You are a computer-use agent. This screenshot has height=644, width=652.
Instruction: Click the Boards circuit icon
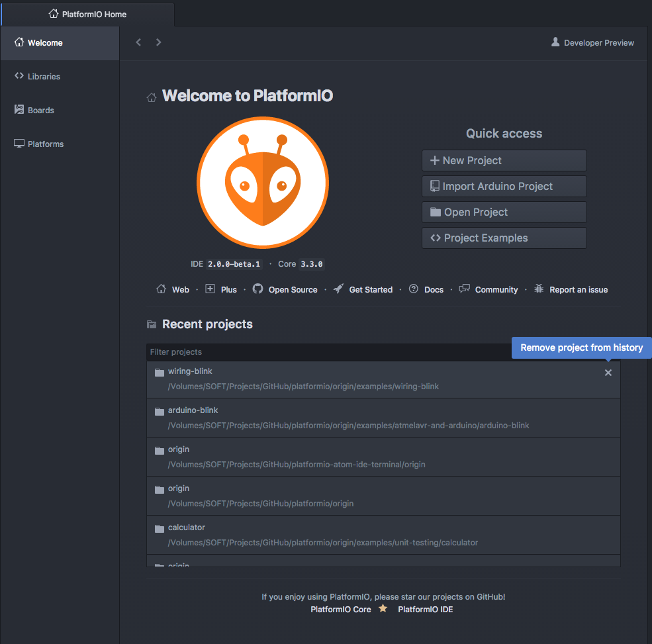click(x=19, y=109)
